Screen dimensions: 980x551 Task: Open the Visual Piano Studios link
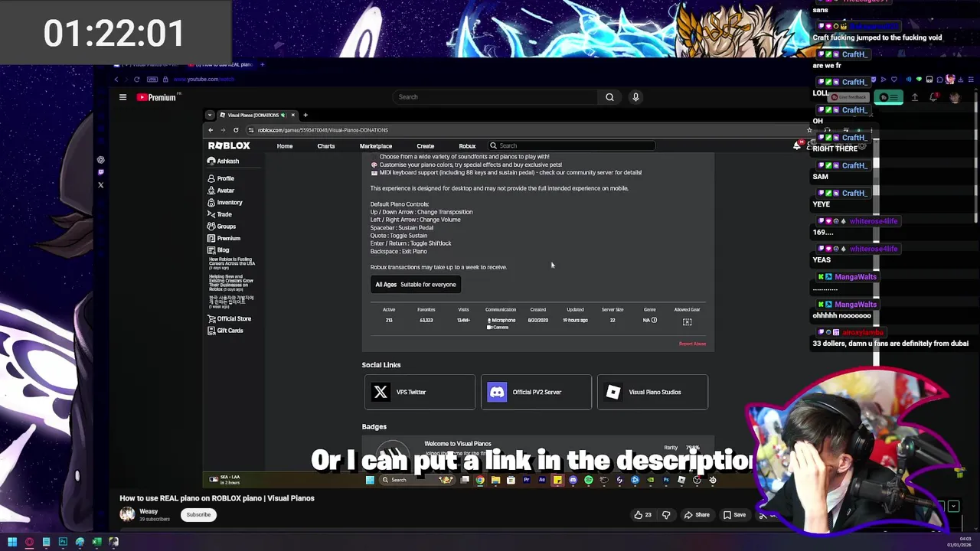pyautogui.click(x=652, y=392)
